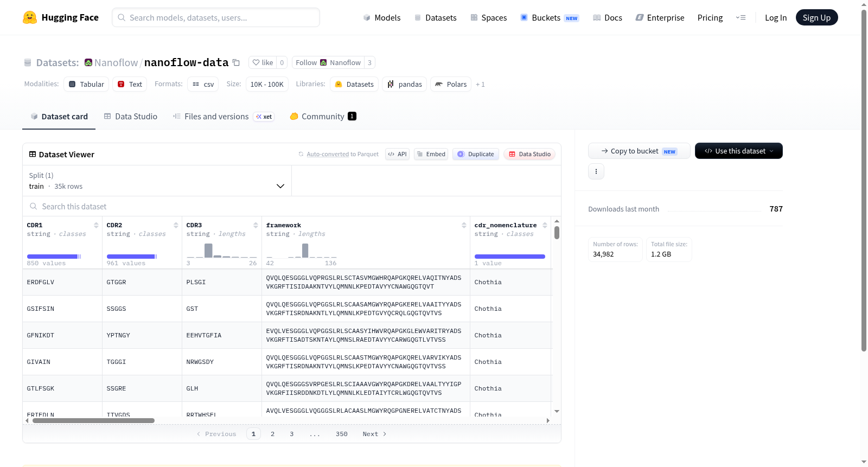Click the Hugging Face logo icon
This screenshot has height=467, width=868.
(x=30, y=17)
